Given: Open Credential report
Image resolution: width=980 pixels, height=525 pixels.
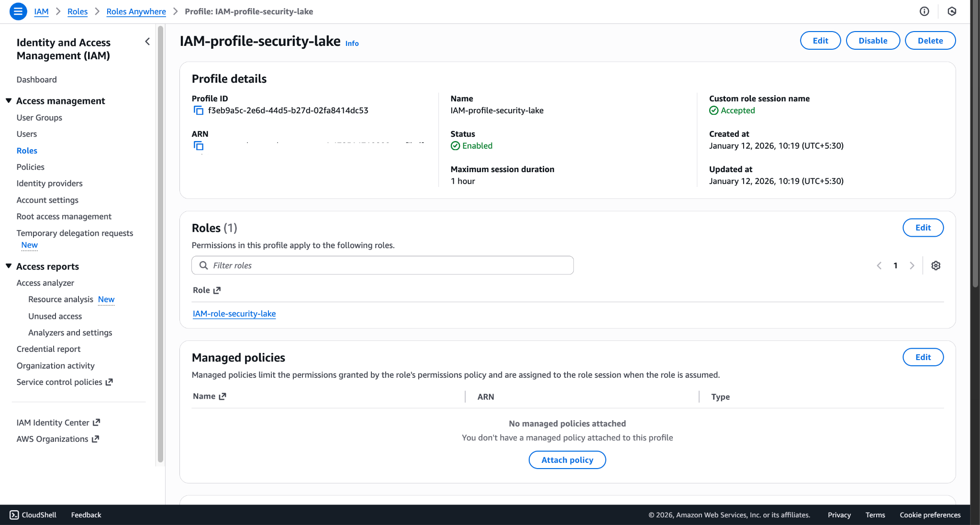Looking at the screenshot, I should point(48,349).
